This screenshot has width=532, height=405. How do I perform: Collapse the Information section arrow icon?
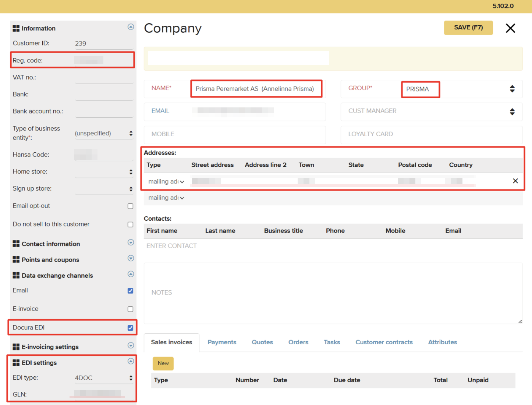pos(131,27)
